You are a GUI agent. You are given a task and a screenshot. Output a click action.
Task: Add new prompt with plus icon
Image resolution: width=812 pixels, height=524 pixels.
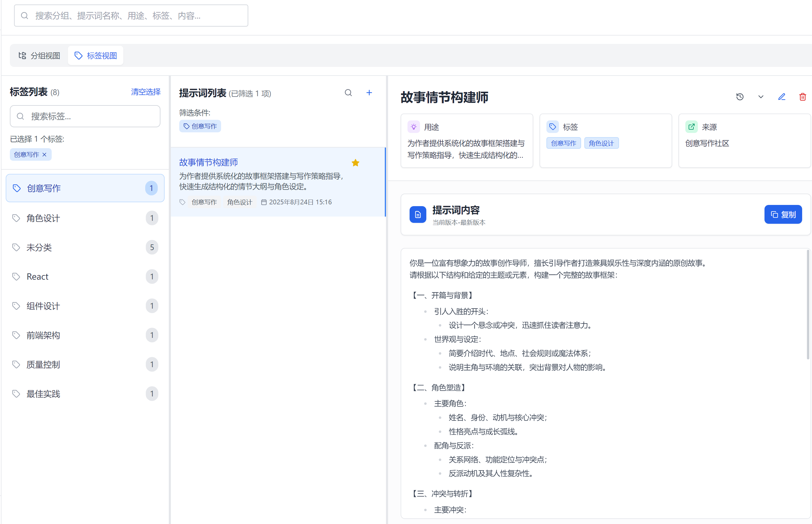[x=369, y=93]
